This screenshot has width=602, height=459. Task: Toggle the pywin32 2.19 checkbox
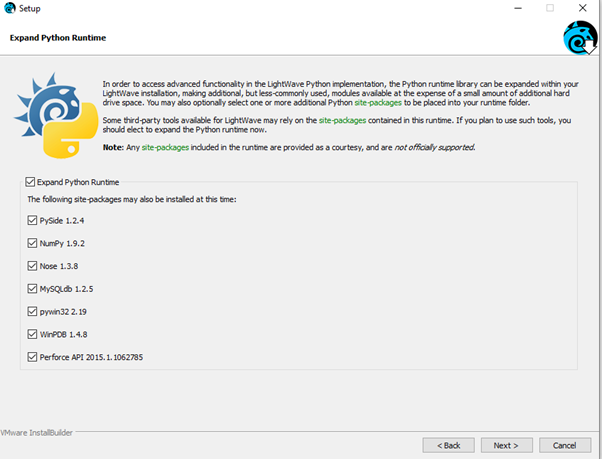click(x=32, y=311)
